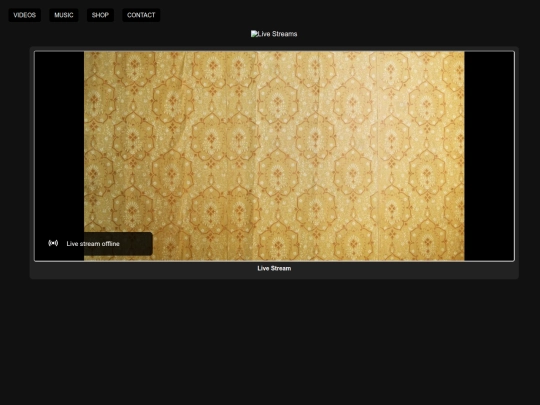Click the live broadcast signal icon
540x405 pixels.
[x=53, y=243]
